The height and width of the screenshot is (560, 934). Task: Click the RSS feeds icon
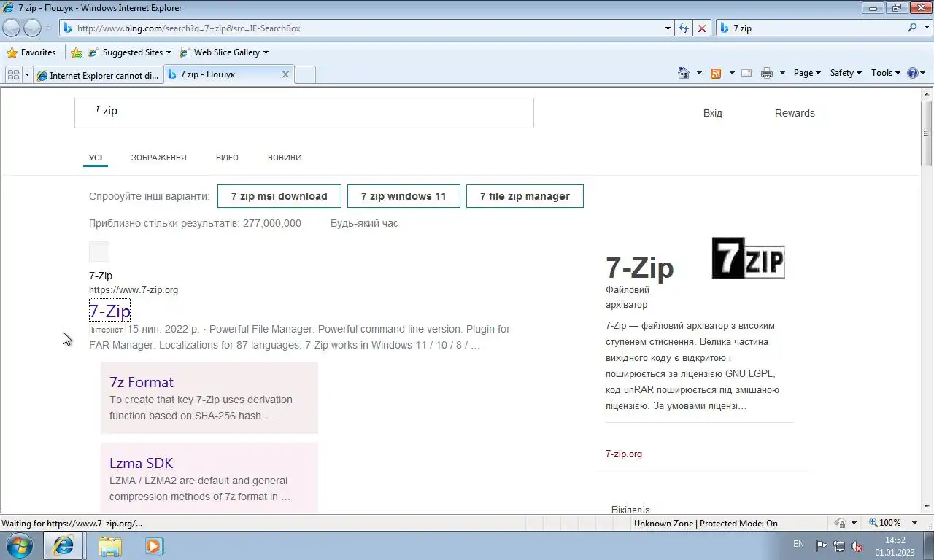click(716, 73)
